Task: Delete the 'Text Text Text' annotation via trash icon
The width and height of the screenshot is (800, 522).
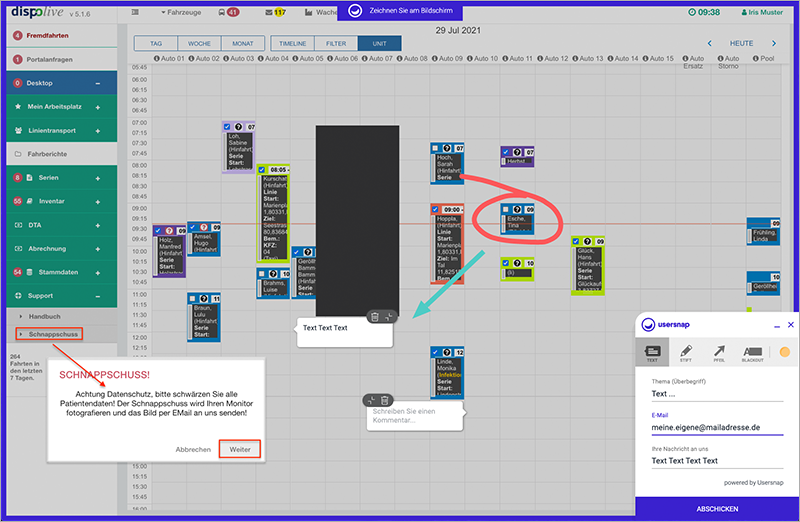Action: pyautogui.click(x=374, y=316)
